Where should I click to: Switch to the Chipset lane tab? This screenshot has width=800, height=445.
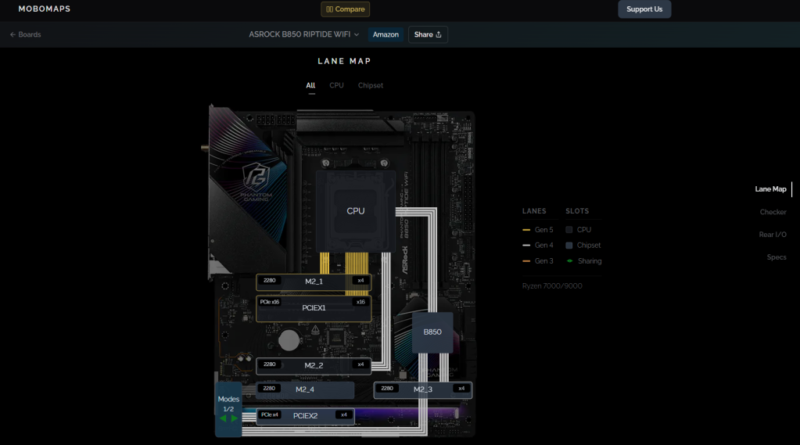click(370, 86)
